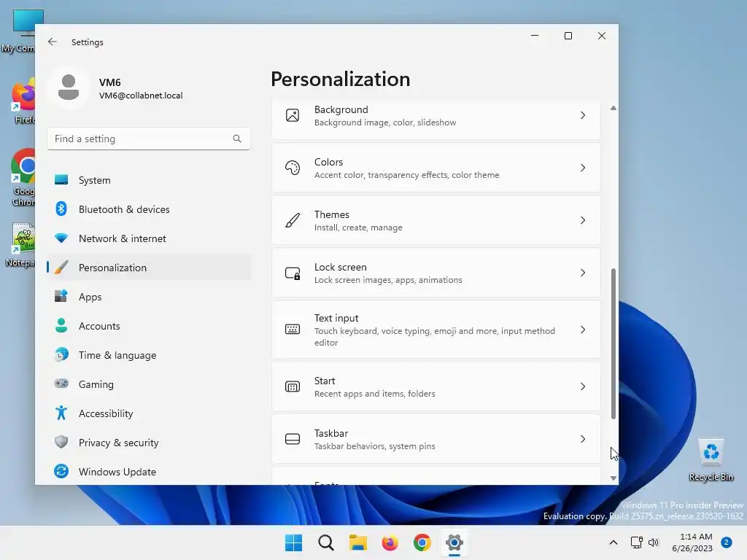Launch Google Chrome from the taskbar

[x=422, y=542]
